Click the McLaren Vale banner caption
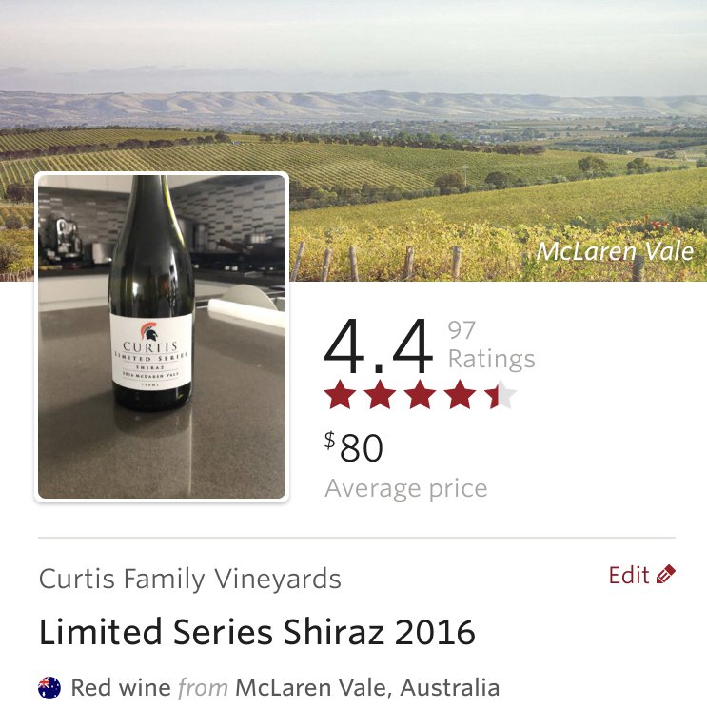 coord(615,251)
